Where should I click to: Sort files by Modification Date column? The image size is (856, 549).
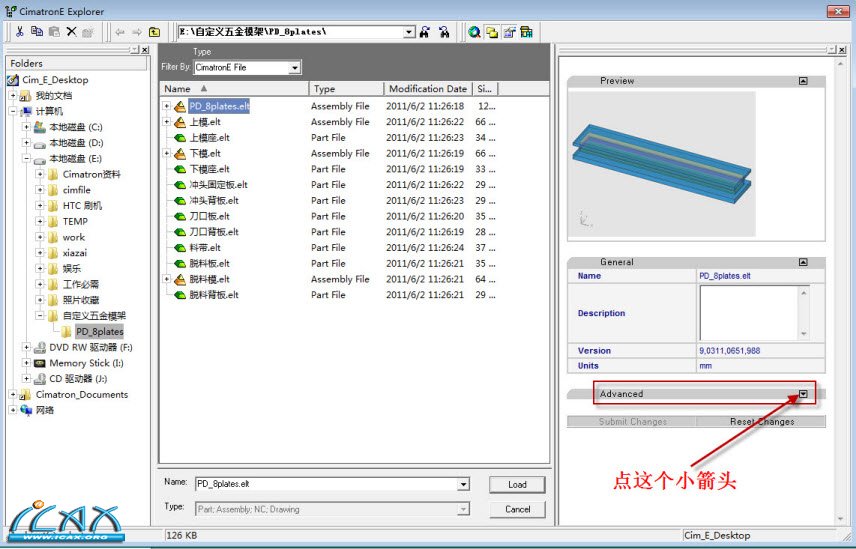point(428,89)
